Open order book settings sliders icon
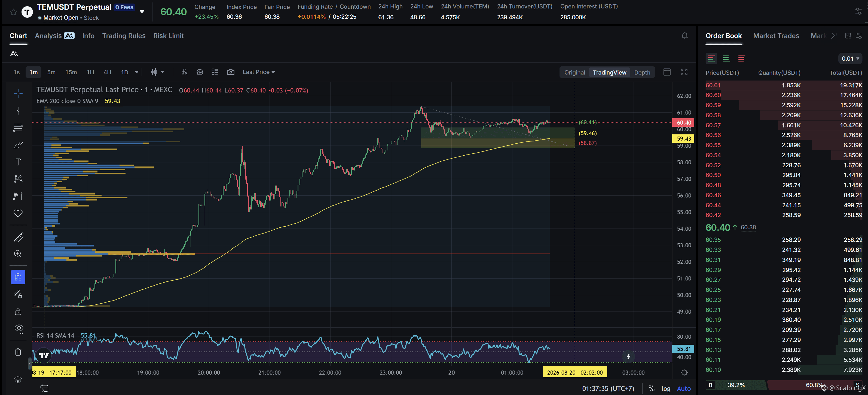 click(x=858, y=36)
